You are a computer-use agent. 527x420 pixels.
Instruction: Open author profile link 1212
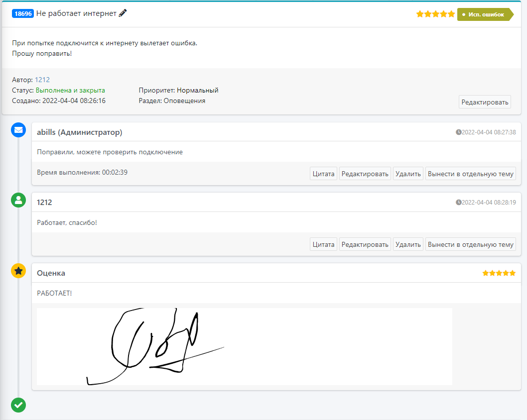pyautogui.click(x=42, y=80)
